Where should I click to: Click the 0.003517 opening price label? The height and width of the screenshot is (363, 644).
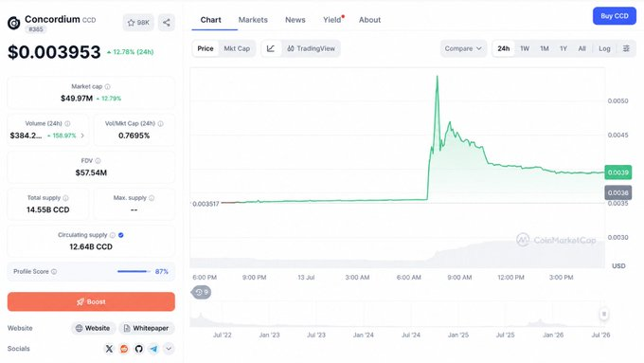pos(206,204)
